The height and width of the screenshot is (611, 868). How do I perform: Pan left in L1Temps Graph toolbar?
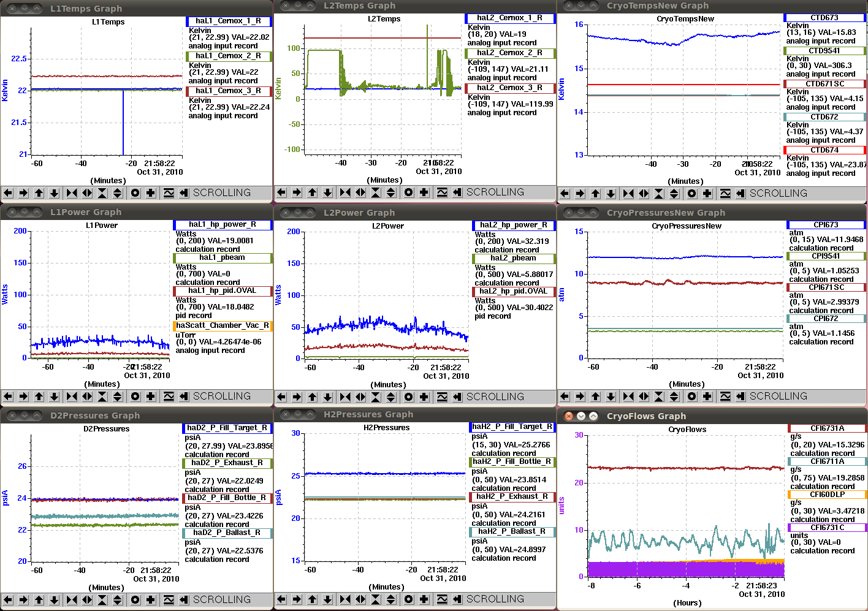click(x=8, y=193)
